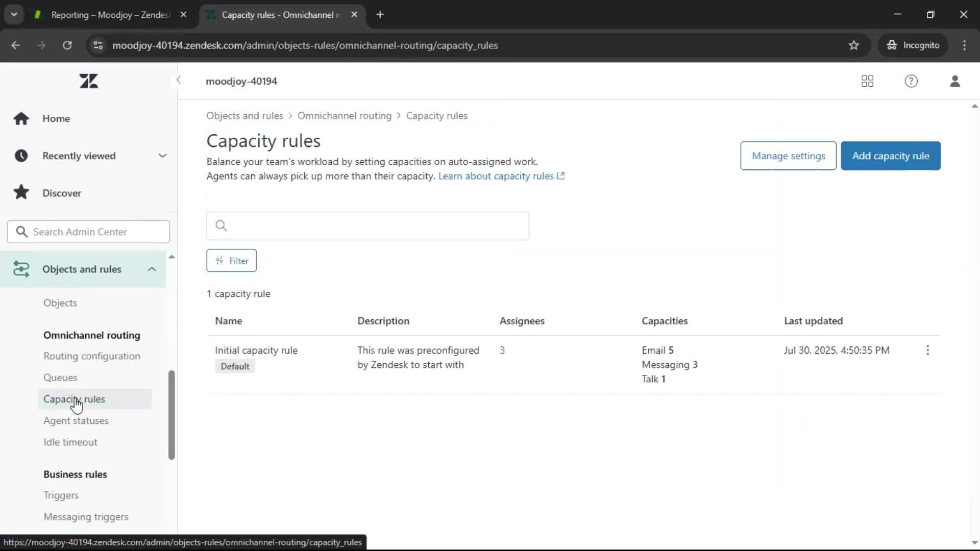Image resolution: width=980 pixels, height=551 pixels.
Task: Open a new browser tab with the plus icon
Action: (x=380, y=15)
